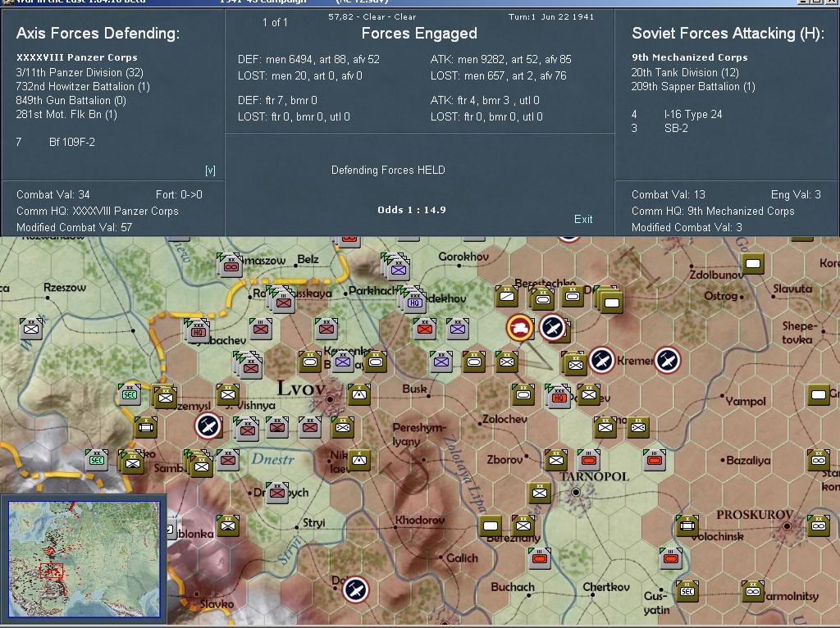840x628 pixels.
Task: Click 'XXXXVIII Panzer Corps' heading
Action: coord(76,57)
